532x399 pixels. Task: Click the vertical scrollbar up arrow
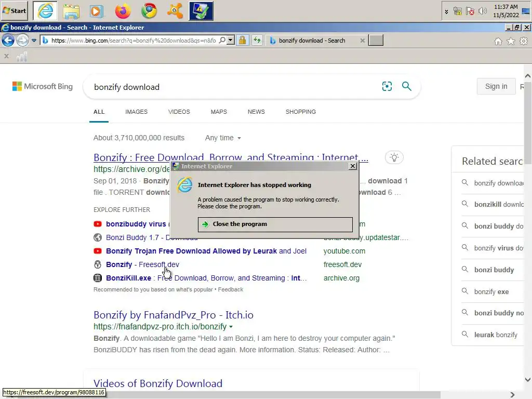pyautogui.click(x=528, y=76)
